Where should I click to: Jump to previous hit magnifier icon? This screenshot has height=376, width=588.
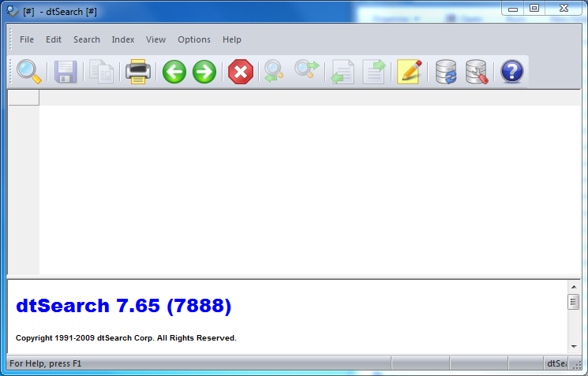tap(274, 71)
